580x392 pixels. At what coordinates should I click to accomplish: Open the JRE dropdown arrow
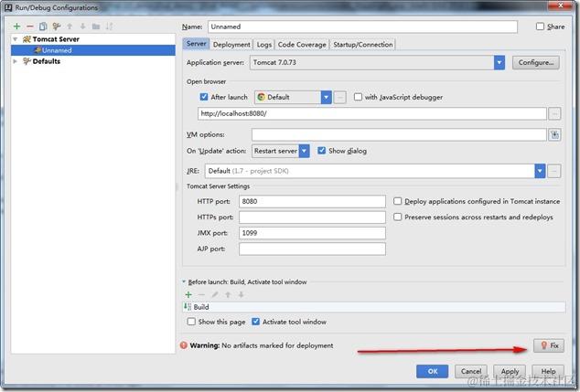(540, 171)
